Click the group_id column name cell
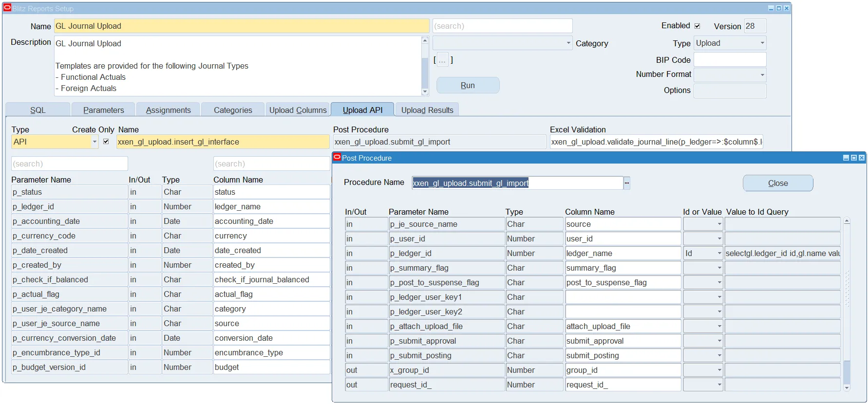The image size is (868, 404). tap(623, 370)
